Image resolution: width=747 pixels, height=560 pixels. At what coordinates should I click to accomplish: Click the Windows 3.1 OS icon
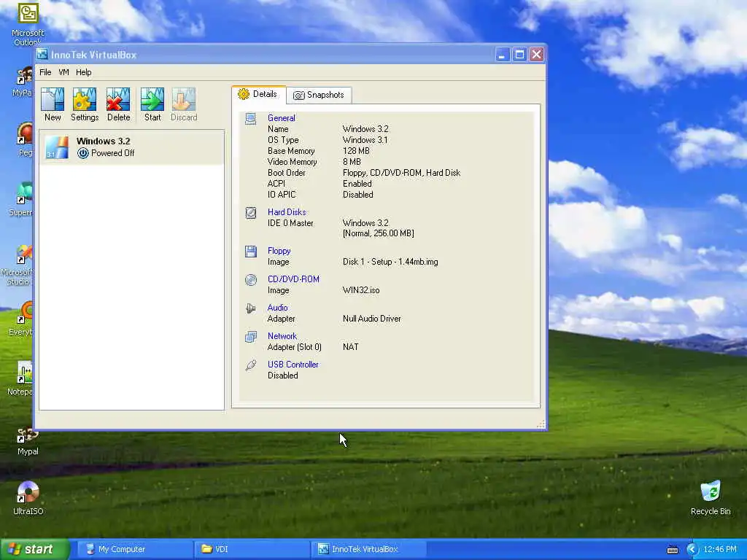click(57, 147)
